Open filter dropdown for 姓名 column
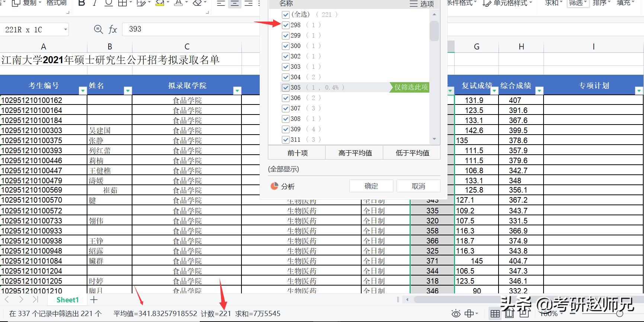This screenshot has height=322, width=644. pyautogui.click(x=128, y=90)
